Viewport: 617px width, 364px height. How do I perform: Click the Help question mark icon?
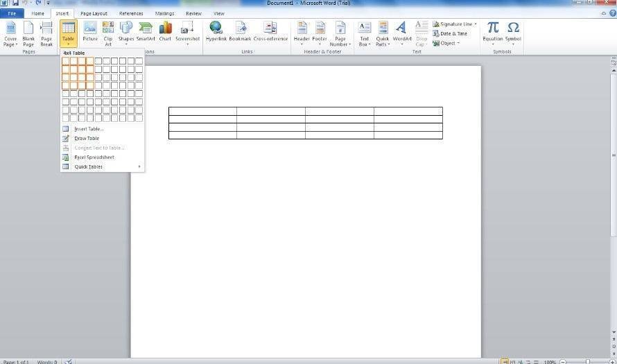click(611, 13)
